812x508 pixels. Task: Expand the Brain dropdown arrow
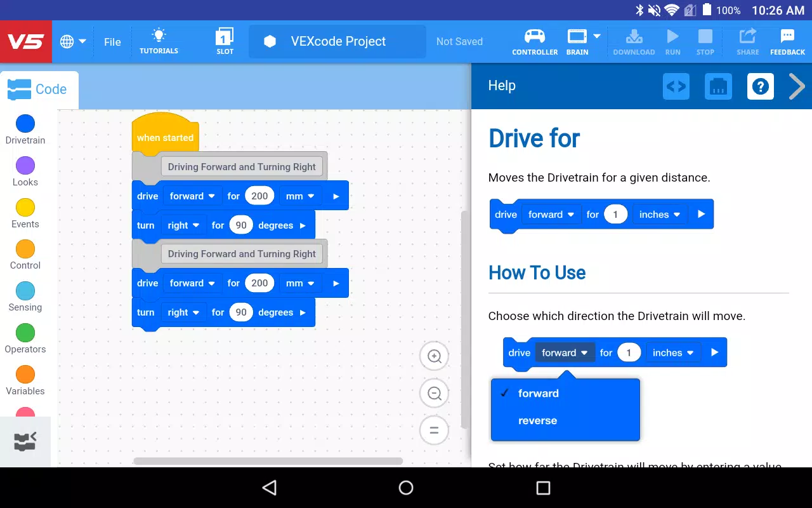[x=597, y=36]
